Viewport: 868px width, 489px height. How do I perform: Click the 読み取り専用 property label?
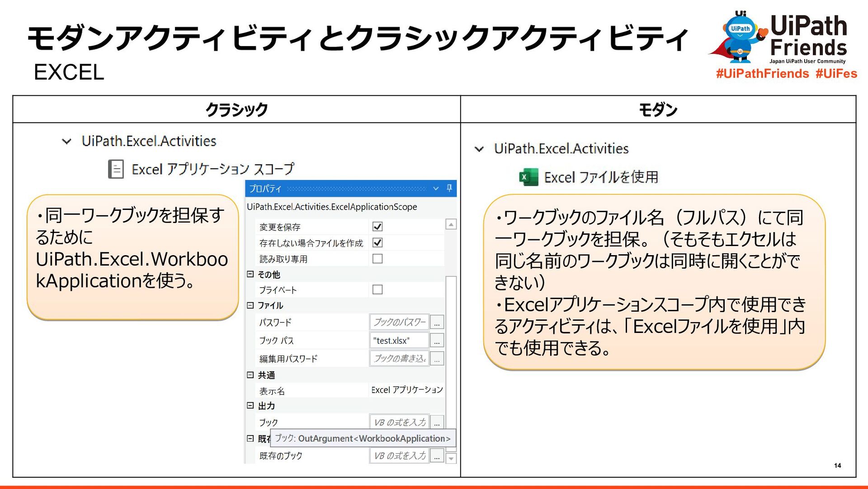[x=283, y=259]
